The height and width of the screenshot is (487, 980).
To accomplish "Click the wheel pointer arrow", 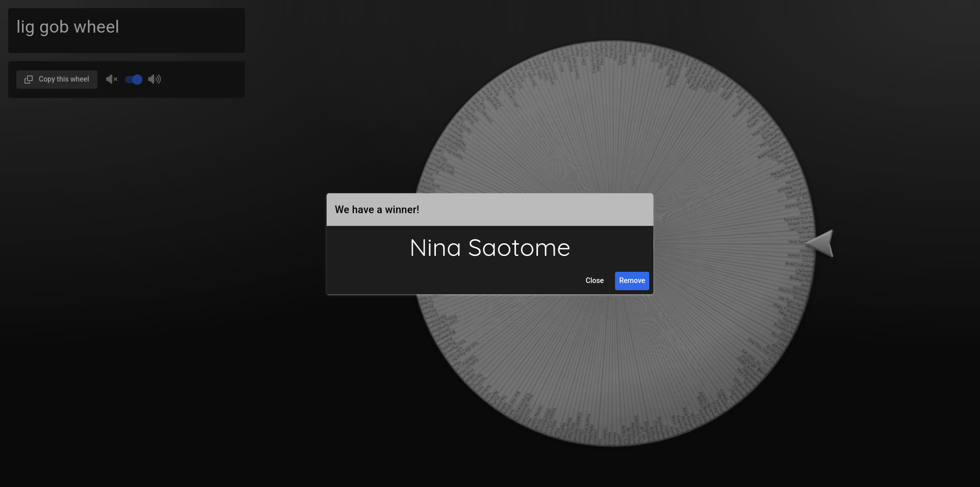I will coord(820,243).
